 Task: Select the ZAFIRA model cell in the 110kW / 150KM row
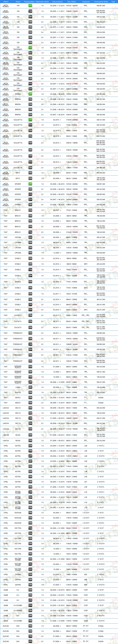(x=18, y=585)
